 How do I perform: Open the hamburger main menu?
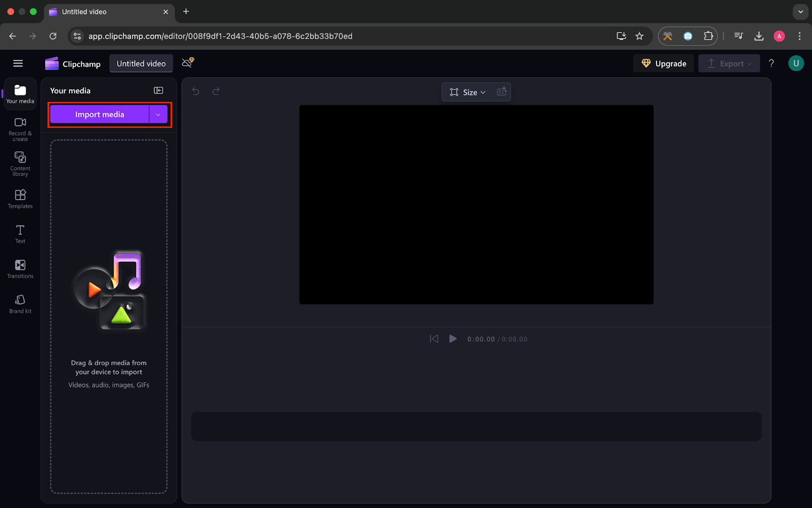point(18,63)
